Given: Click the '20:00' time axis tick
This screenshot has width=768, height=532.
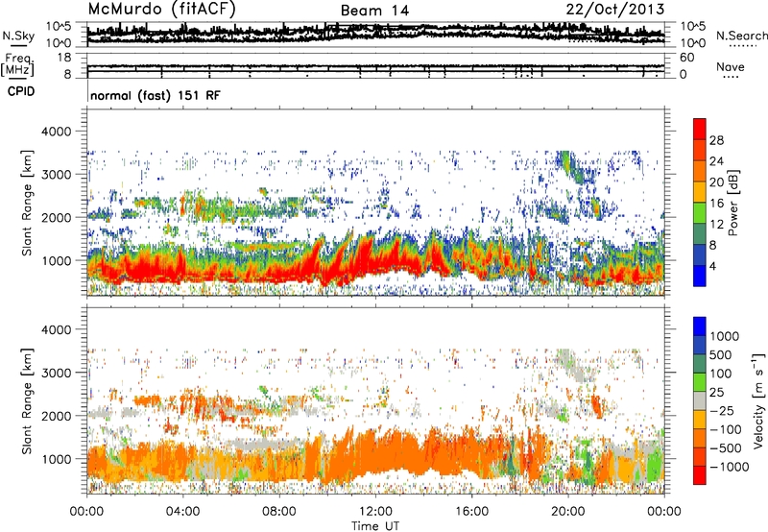Looking at the screenshot, I should click(567, 512).
